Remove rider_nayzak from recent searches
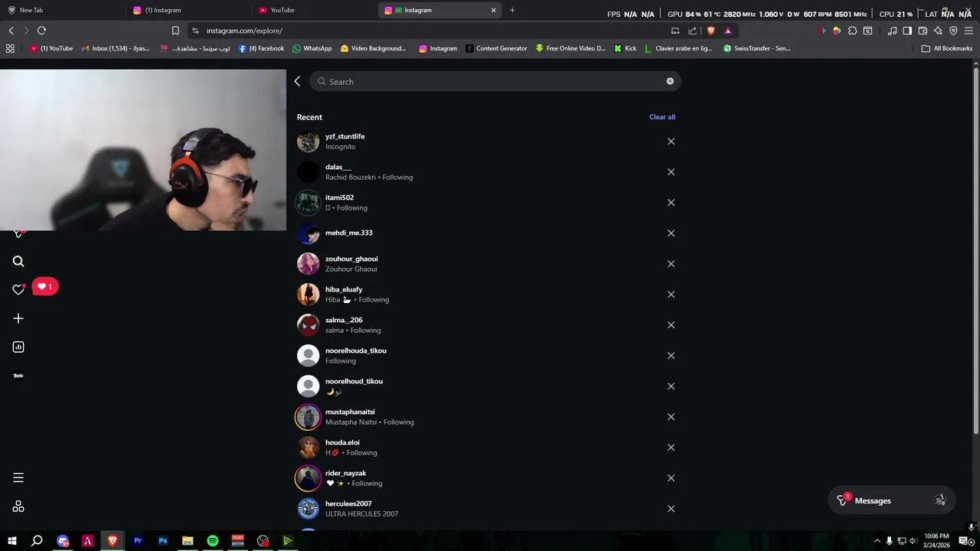This screenshot has width=980, height=551. [x=671, y=478]
